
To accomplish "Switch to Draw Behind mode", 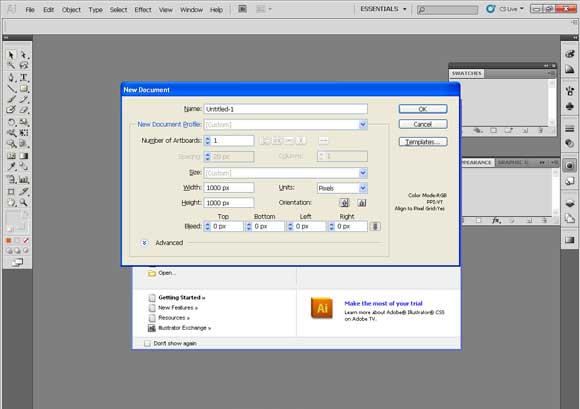I will click(x=17, y=251).
